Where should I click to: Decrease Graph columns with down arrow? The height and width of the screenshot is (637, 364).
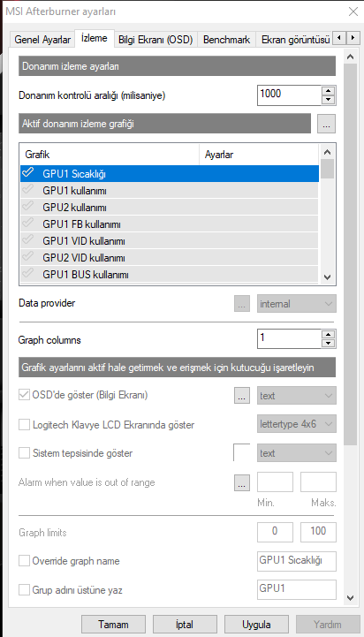[329, 344]
